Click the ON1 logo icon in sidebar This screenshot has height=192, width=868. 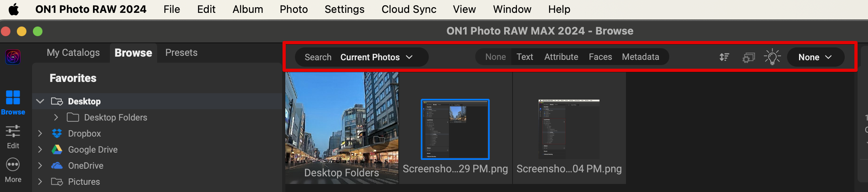13,57
